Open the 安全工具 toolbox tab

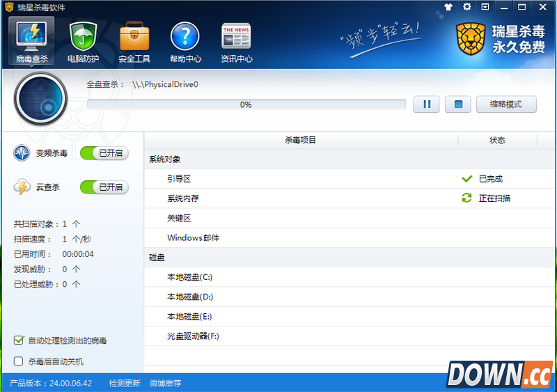pyautogui.click(x=134, y=42)
